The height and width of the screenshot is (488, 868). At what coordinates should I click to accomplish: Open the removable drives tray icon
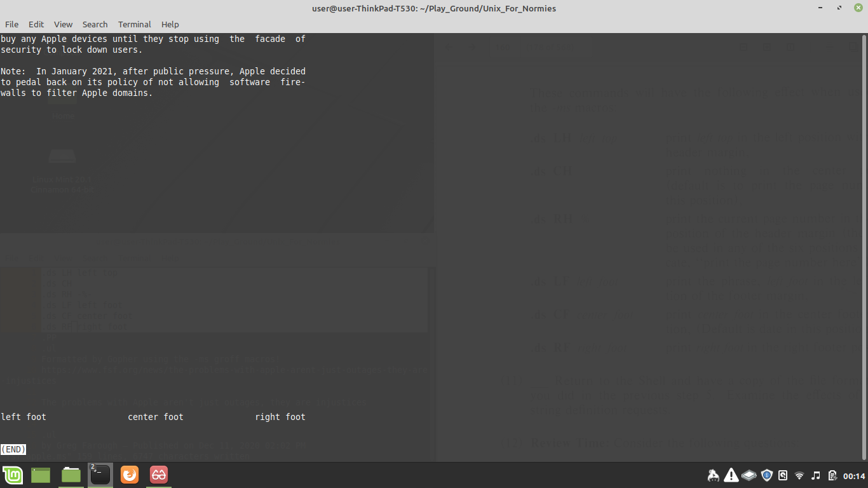pyautogui.click(x=749, y=475)
